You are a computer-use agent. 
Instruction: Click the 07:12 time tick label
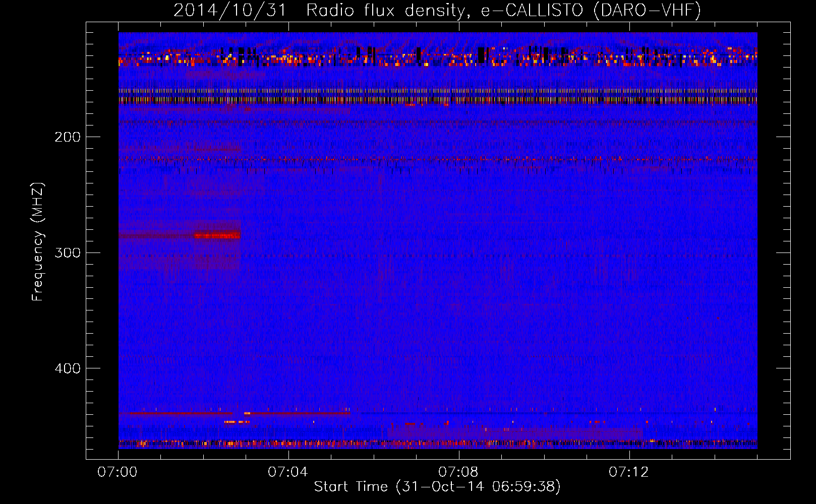(629, 472)
